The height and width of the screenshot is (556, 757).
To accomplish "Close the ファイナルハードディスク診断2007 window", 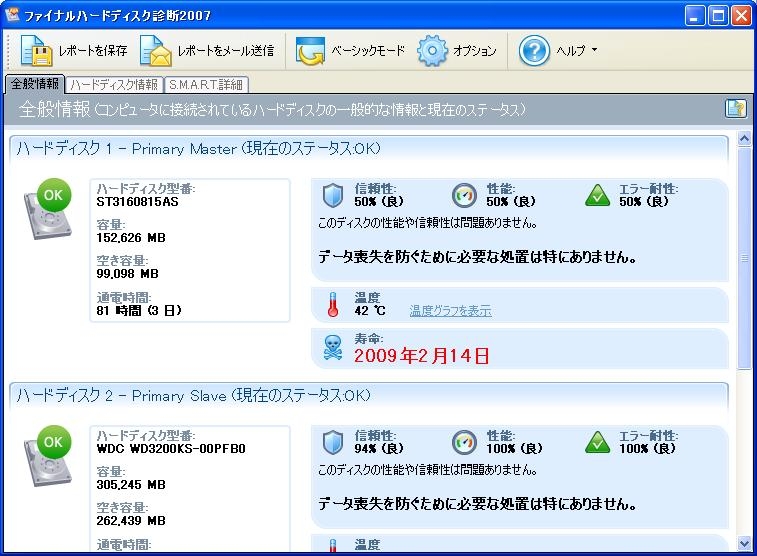I will point(741,16).
